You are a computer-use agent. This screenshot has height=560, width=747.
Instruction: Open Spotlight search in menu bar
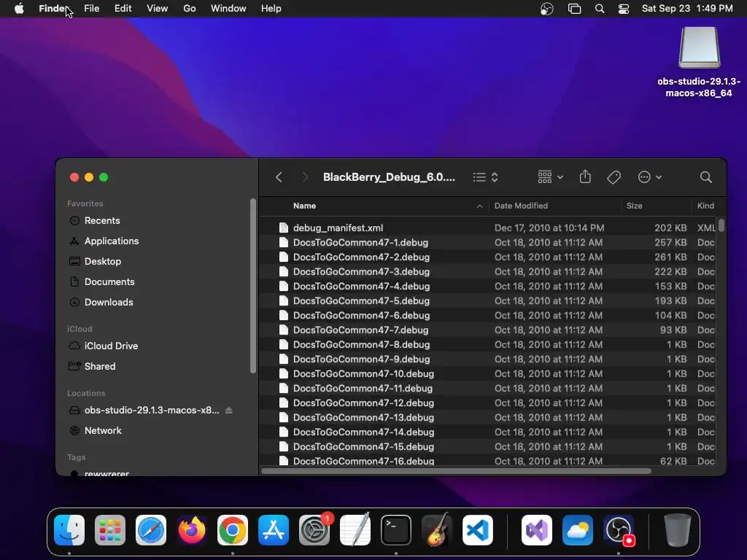600,9
